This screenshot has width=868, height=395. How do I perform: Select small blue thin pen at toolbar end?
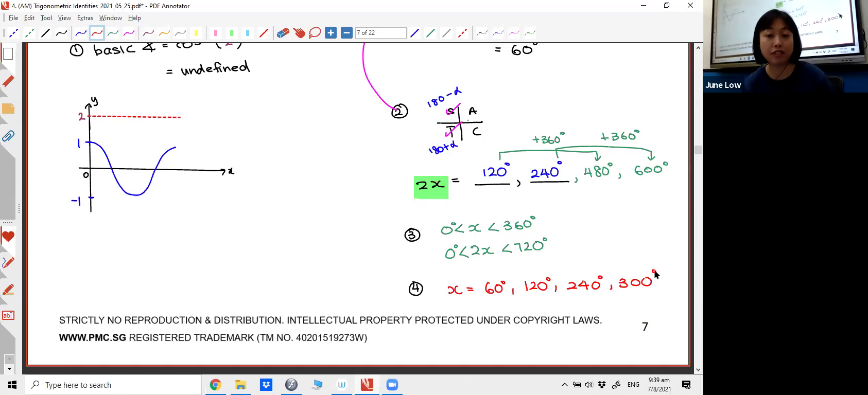pos(498,33)
